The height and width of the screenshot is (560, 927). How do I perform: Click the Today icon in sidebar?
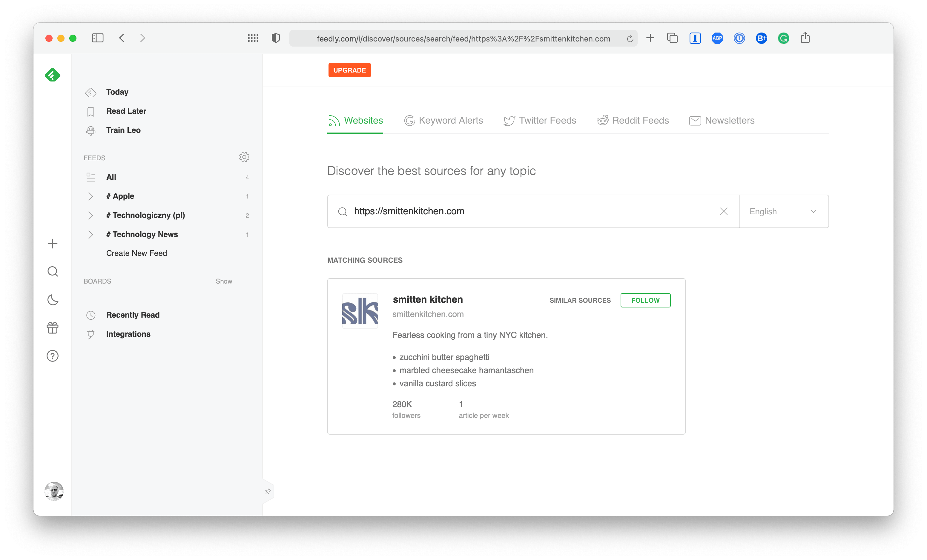pos(91,92)
